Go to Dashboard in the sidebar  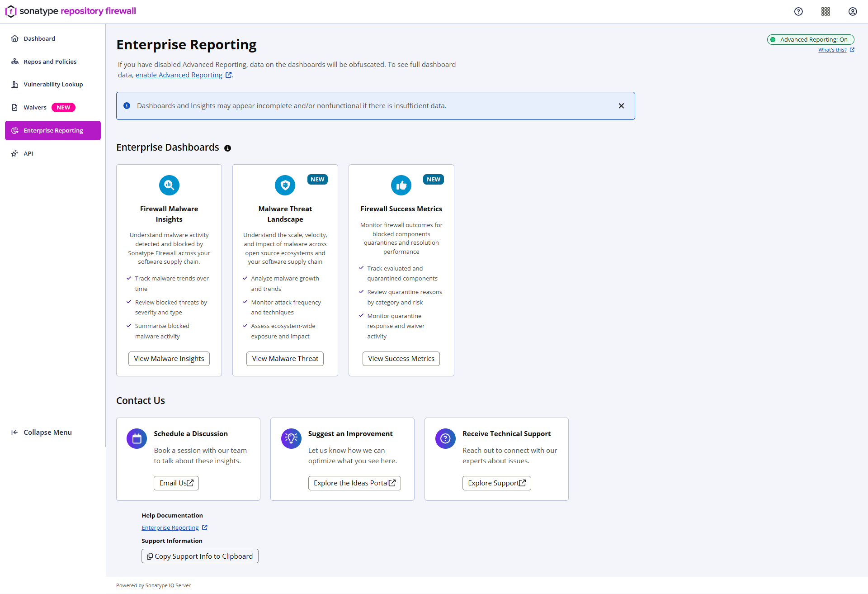pyautogui.click(x=53, y=38)
